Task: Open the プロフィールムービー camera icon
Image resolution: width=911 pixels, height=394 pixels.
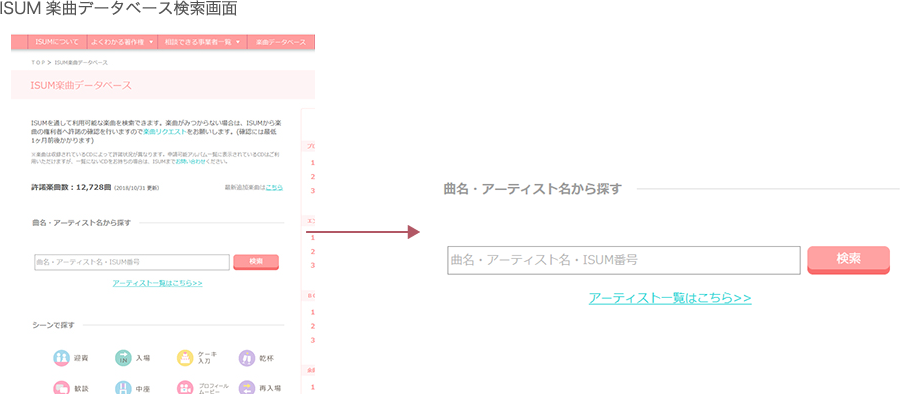Action: (185, 388)
